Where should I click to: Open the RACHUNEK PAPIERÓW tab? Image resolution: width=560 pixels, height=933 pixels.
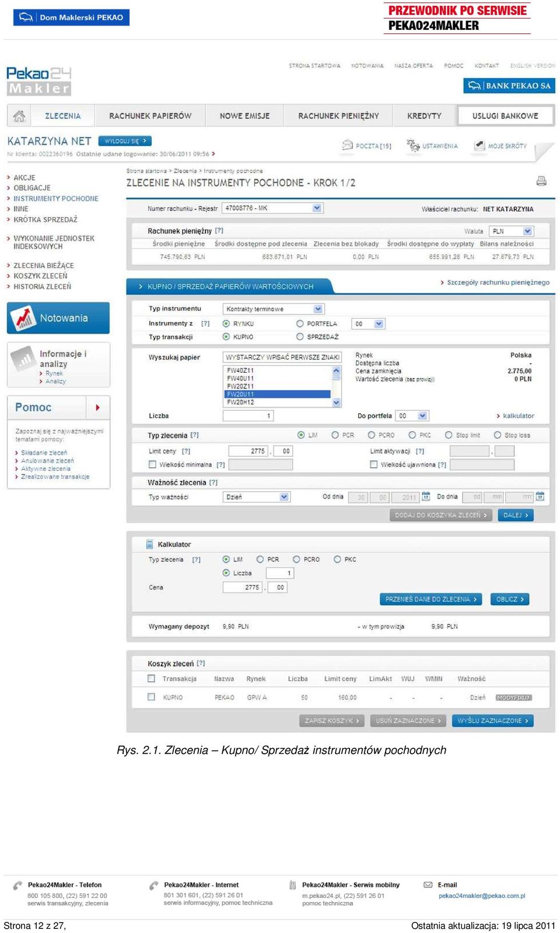[150, 116]
